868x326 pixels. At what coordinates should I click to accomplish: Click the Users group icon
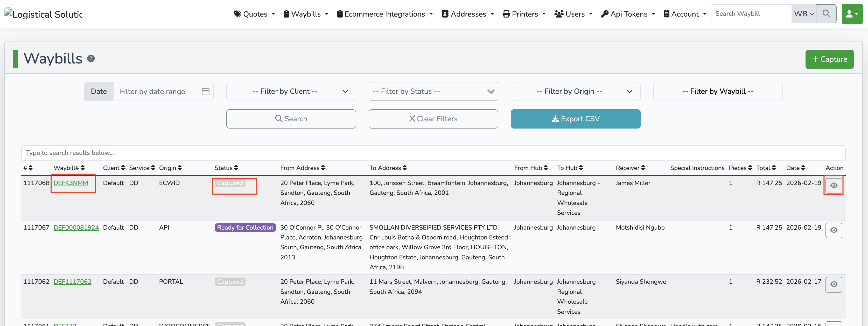click(559, 14)
